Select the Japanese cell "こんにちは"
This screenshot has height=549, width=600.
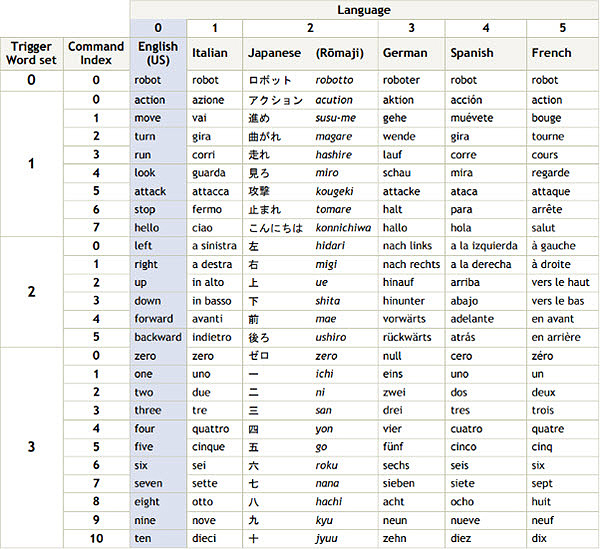pos(276,228)
